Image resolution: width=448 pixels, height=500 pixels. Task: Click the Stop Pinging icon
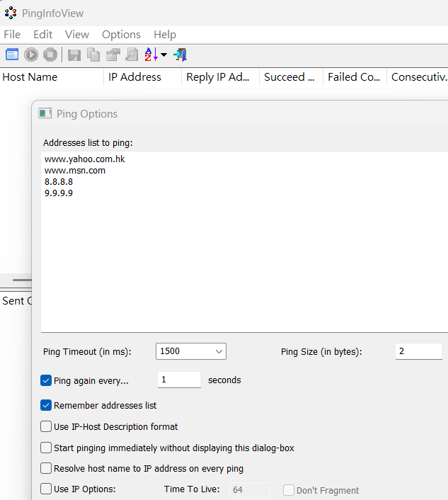(x=50, y=55)
